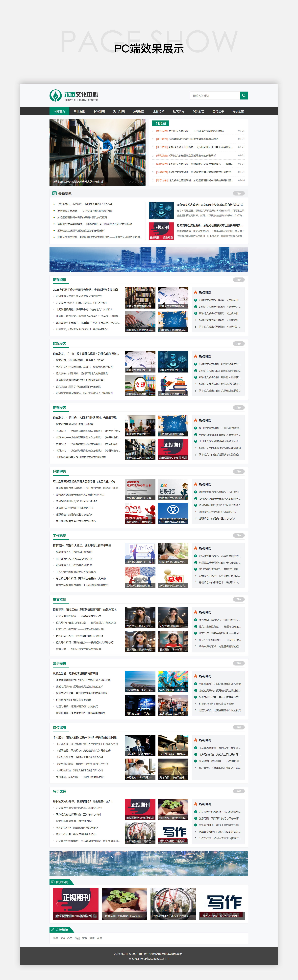Open the 更多 button in 最新资讯
Screen dimensions: 298x980
(239, 194)
